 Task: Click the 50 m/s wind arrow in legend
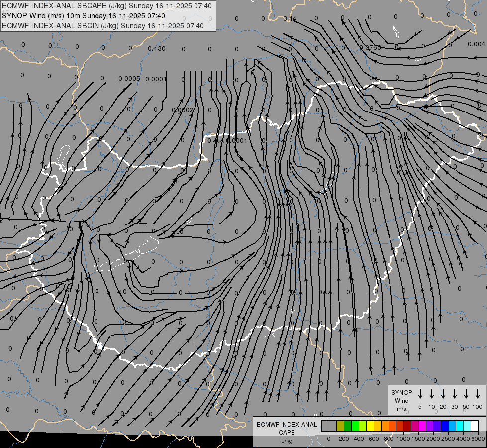coord(466,394)
